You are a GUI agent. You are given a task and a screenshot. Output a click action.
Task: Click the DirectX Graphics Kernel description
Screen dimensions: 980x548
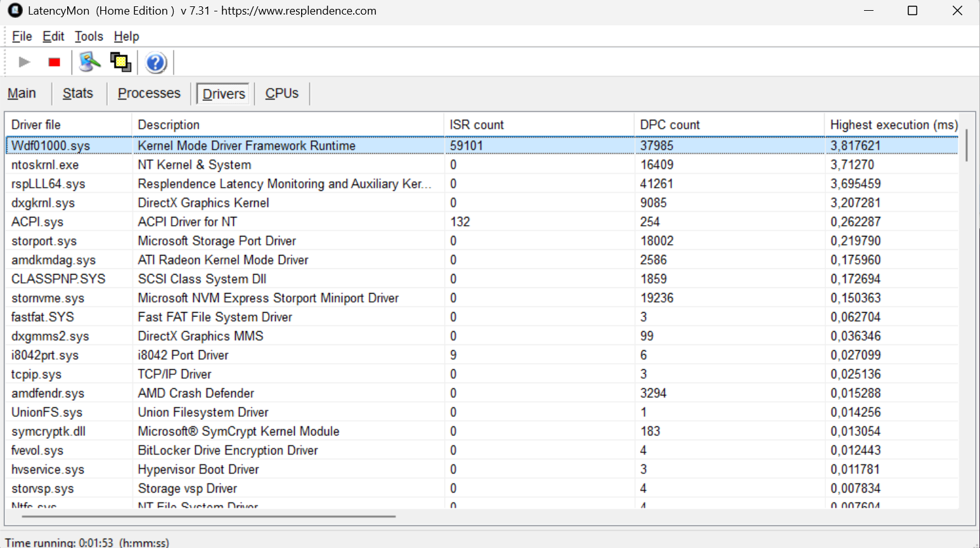203,203
